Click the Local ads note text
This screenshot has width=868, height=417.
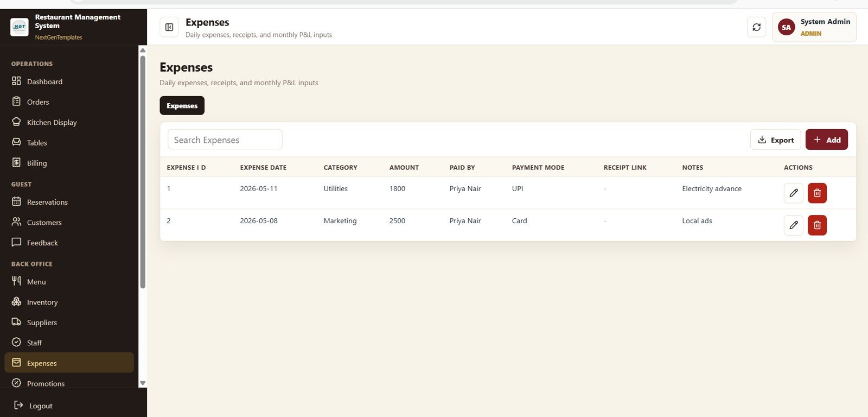pos(697,220)
